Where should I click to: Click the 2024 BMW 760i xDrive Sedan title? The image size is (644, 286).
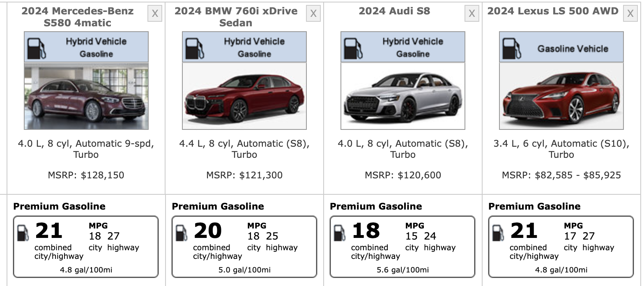click(236, 17)
